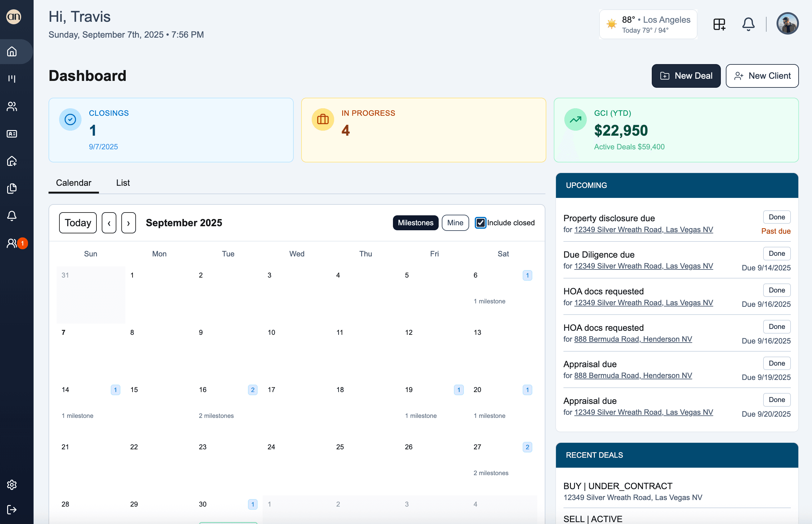This screenshot has width=812, height=524.
Task: Click the milestone badge on September 20
Action: 527,390
